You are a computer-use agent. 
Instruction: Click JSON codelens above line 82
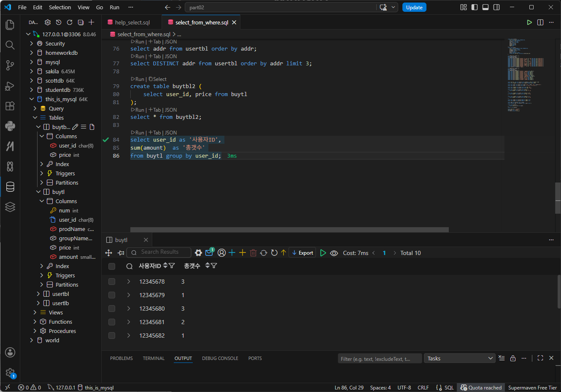tap(171, 110)
